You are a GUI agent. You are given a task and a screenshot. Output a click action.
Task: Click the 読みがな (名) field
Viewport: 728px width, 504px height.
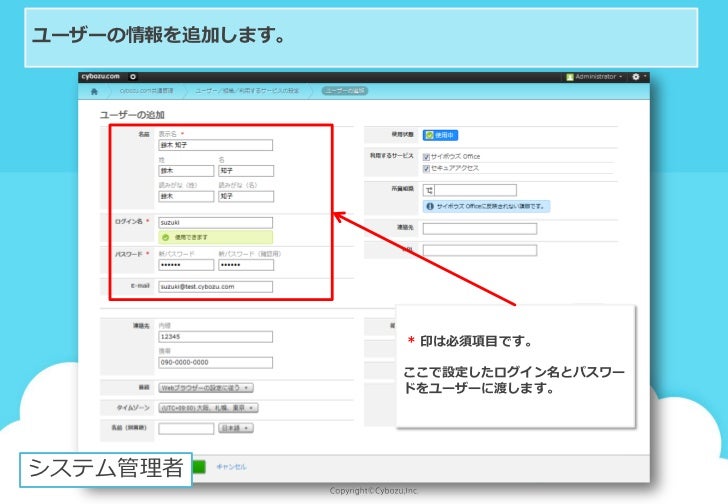pyautogui.click(x=246, y=196)
